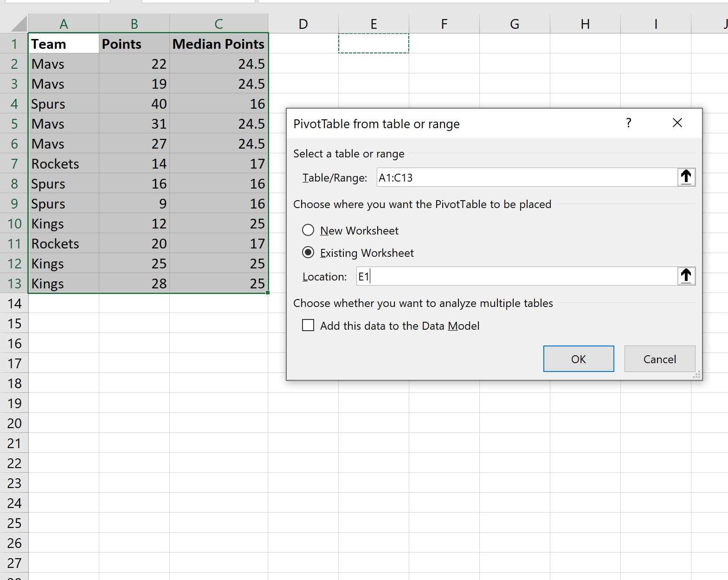The image size is (728, 580).
Task: Click the collapse dialog arrow beside Location
Action: pos(686,276)
